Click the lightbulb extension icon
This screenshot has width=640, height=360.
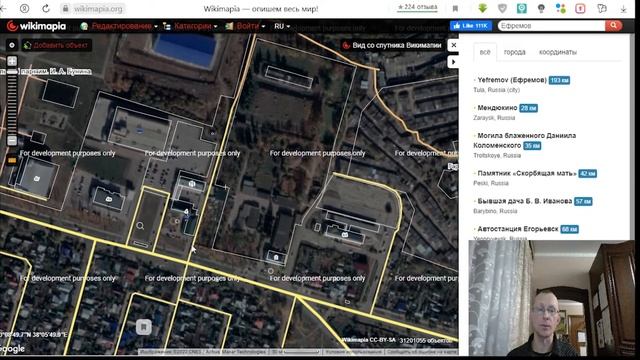coord(541,8)
